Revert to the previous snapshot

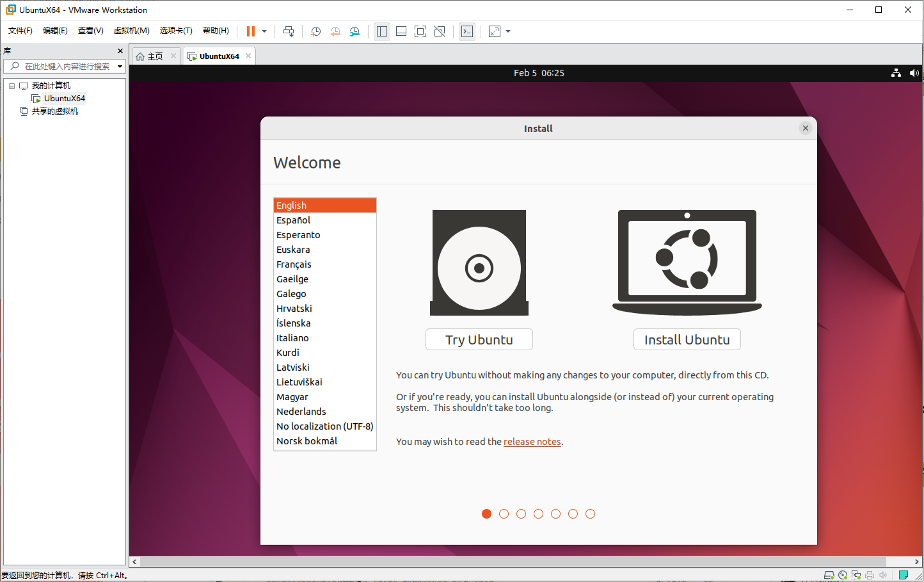(x=335, y=31)
